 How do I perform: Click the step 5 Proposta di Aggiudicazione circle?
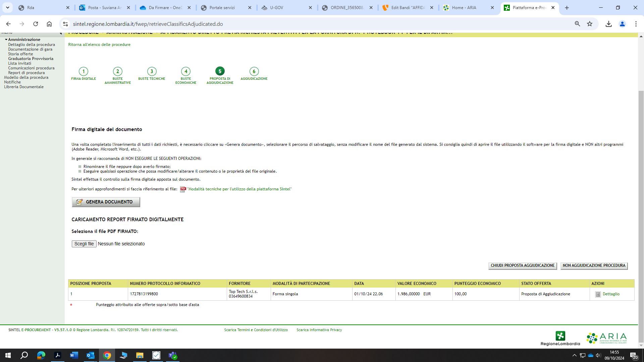[220, 71]
